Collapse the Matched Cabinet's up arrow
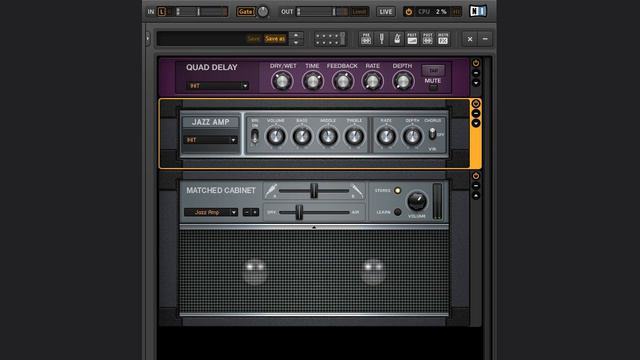The height and width of the screenshot is (360, 640). point(476,196)
